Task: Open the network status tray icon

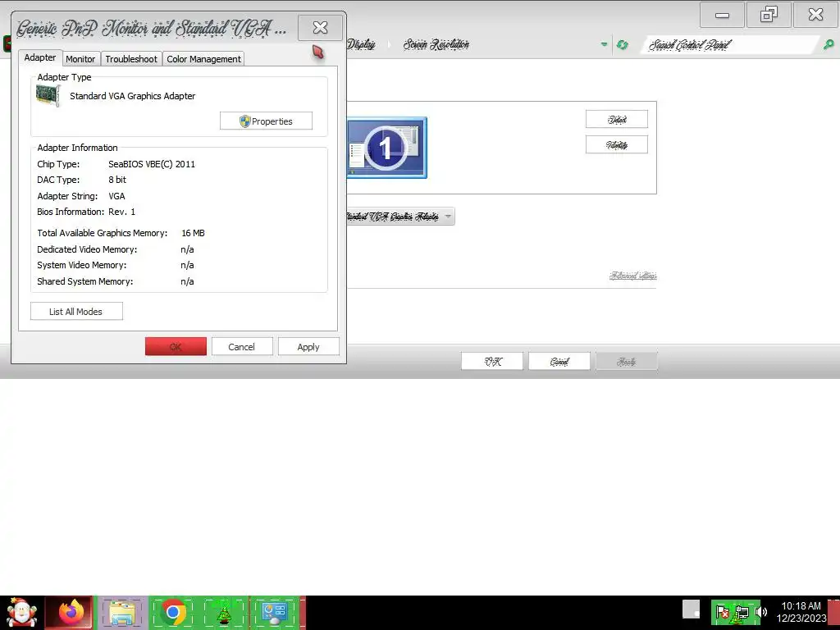Action: (x=742, y=612)
